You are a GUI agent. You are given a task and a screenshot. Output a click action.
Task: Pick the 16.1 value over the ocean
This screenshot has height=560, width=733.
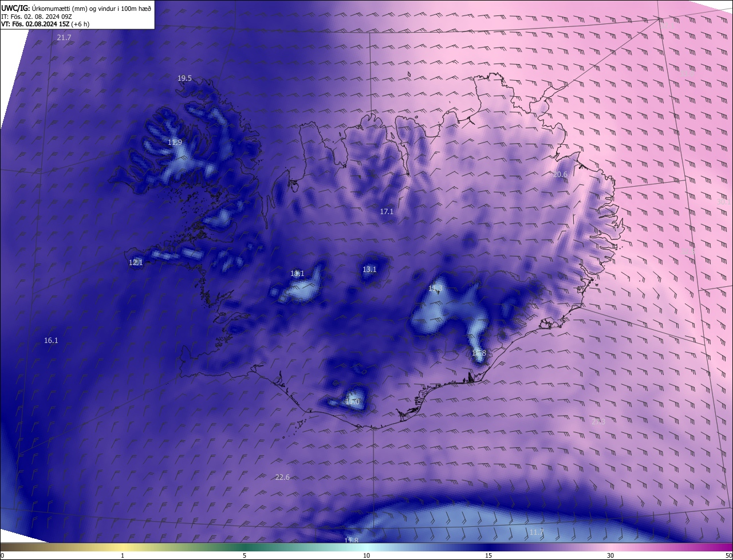[x=51, y=340]
